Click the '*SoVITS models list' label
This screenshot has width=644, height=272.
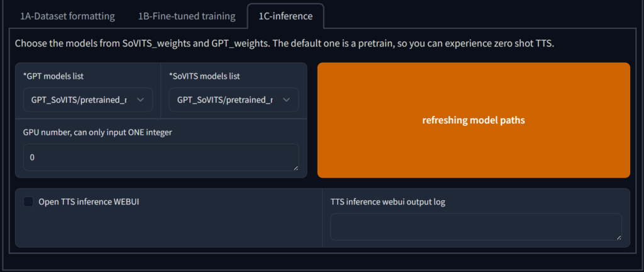coord(204,76)
